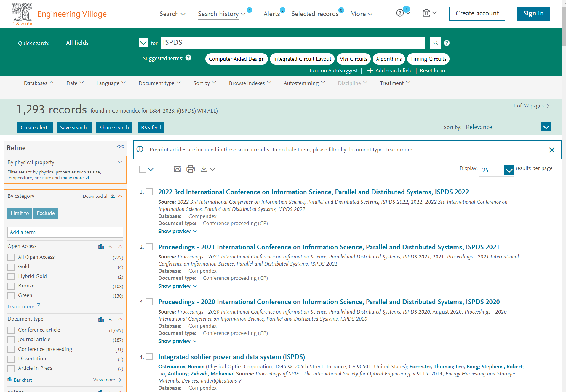Open Alerts in top navigation
This screenshot has height=392, width=566.
(x=272, y=14)
